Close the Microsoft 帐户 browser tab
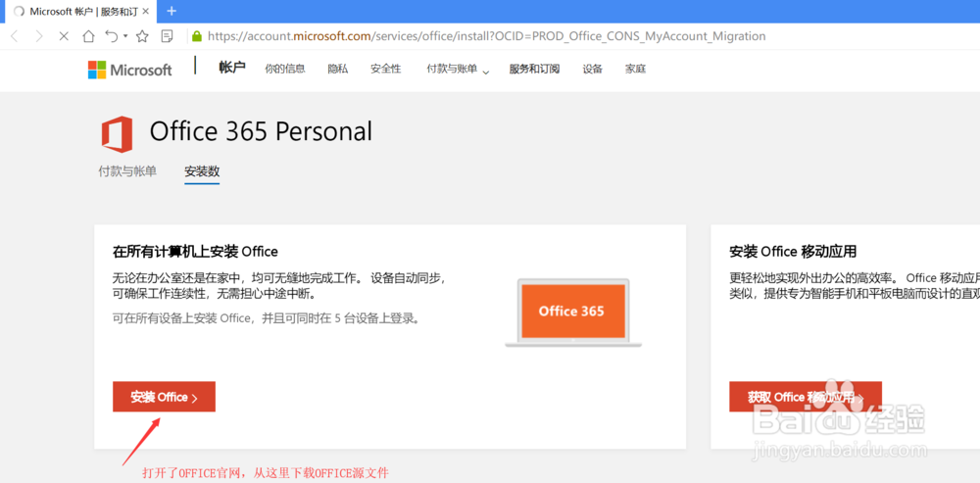The width and height of the screenshot is (980, 483). point(146,11)
